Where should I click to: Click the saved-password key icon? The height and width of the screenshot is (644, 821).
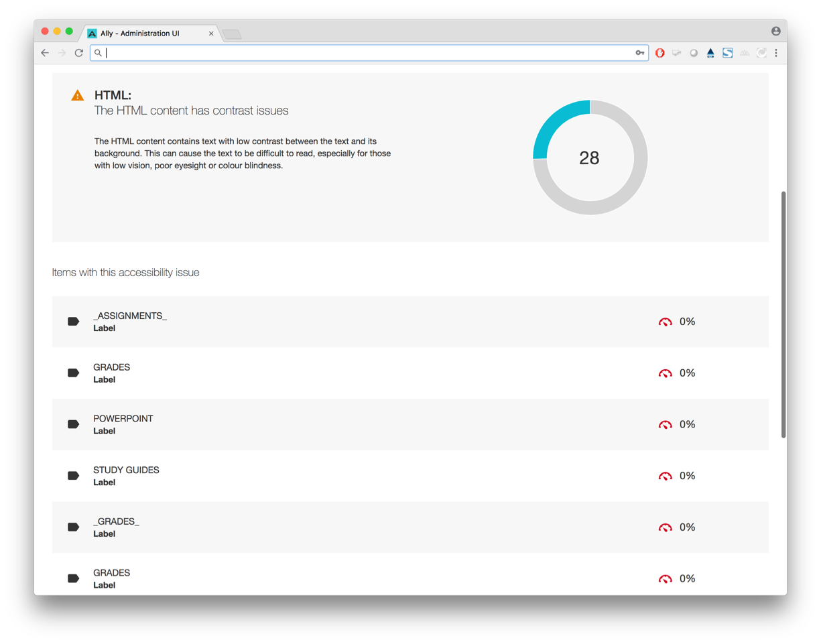[x=640, y=53]
